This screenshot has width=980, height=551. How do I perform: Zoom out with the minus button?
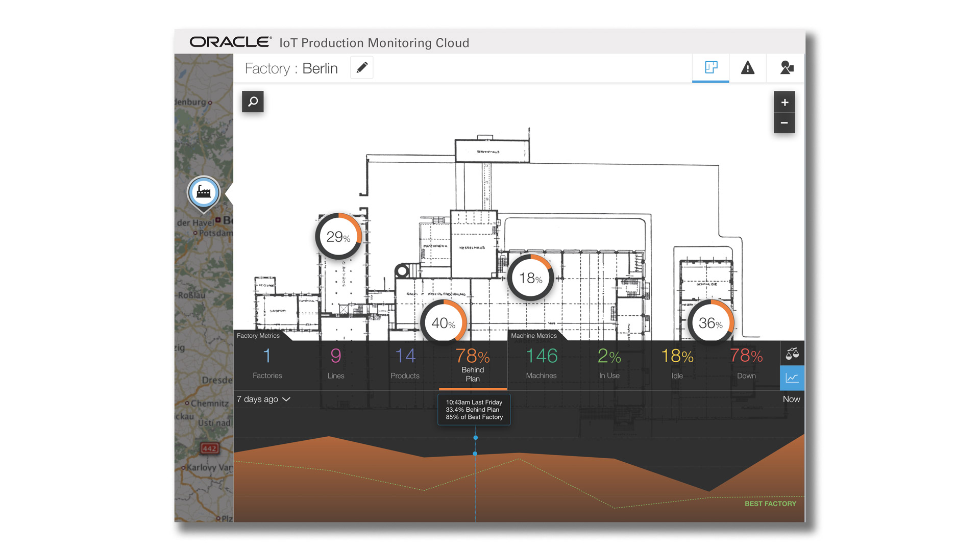[x=785, y=123]
